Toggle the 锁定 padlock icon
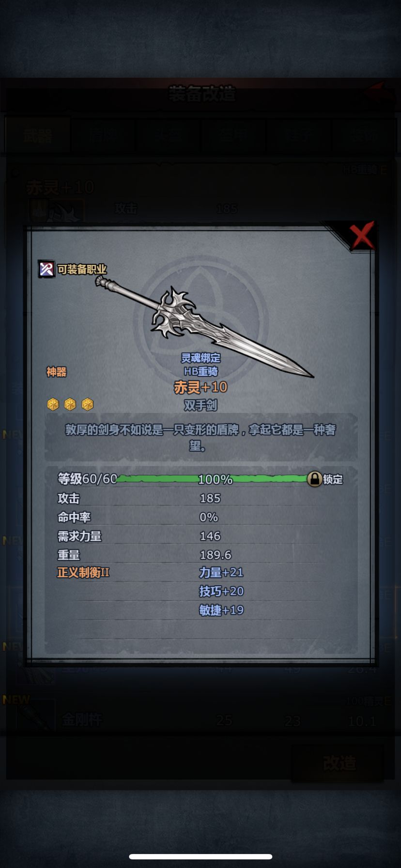401x868 pixels. pos(314,479)
